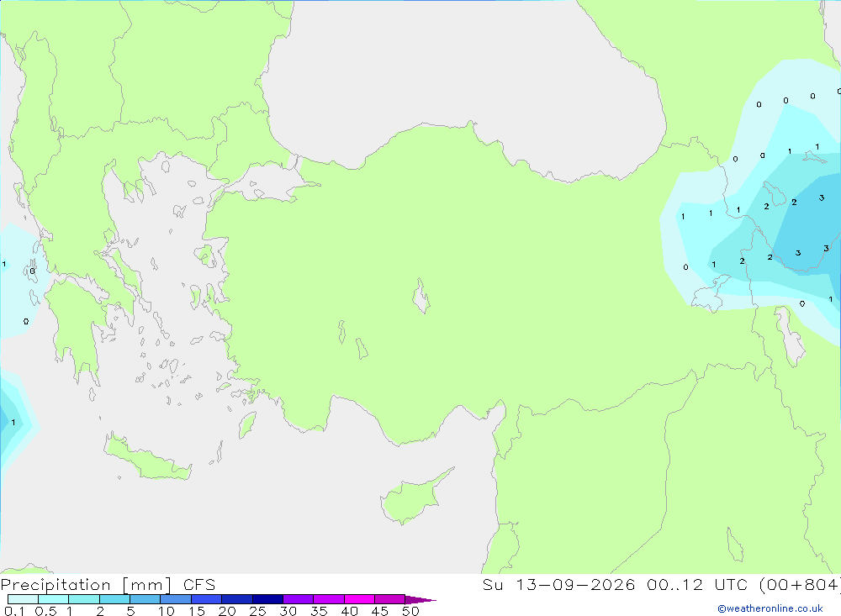Select the 1–2 mm legend color swatch
The height and width of the screenshot is (616, 841).
click(84, 599)
